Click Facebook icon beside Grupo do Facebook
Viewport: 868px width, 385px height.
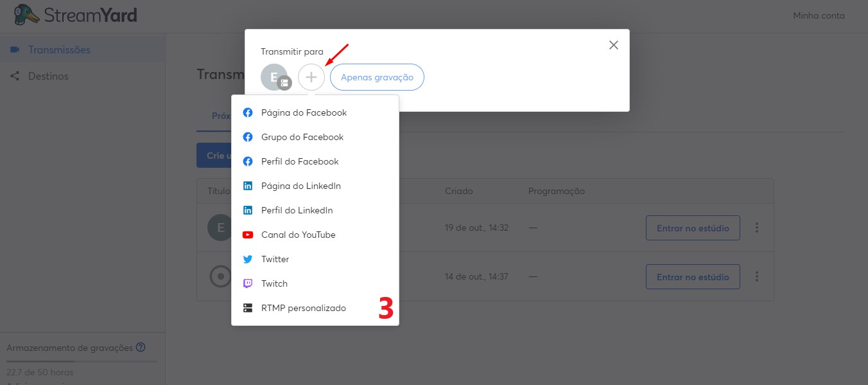point(248,138)
